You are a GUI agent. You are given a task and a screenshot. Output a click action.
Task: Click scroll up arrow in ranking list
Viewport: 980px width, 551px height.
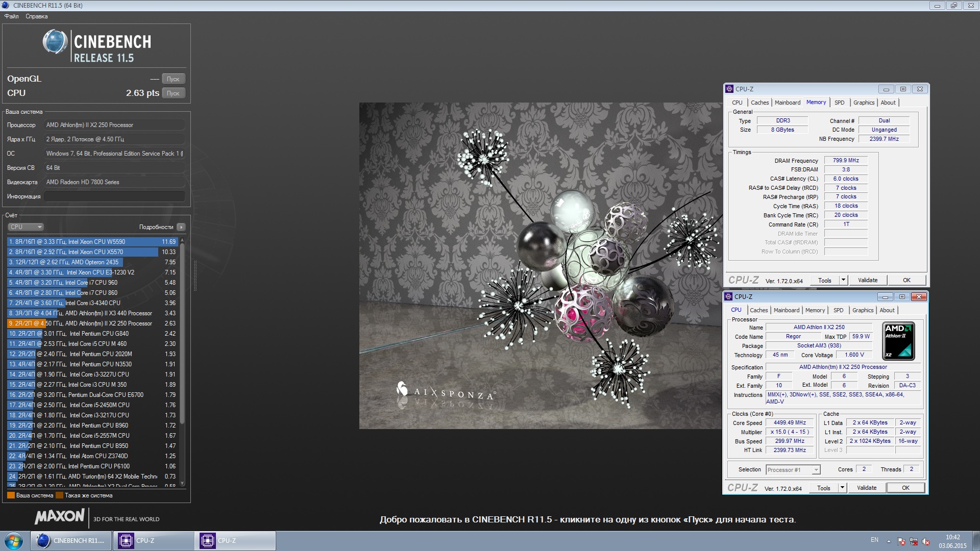(182, 240)
